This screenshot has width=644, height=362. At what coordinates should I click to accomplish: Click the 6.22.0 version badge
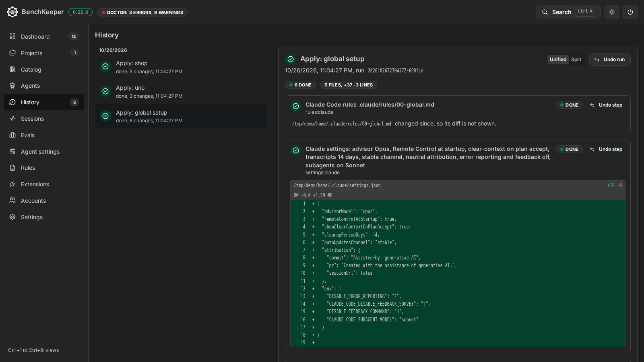(x=80, y=12)
